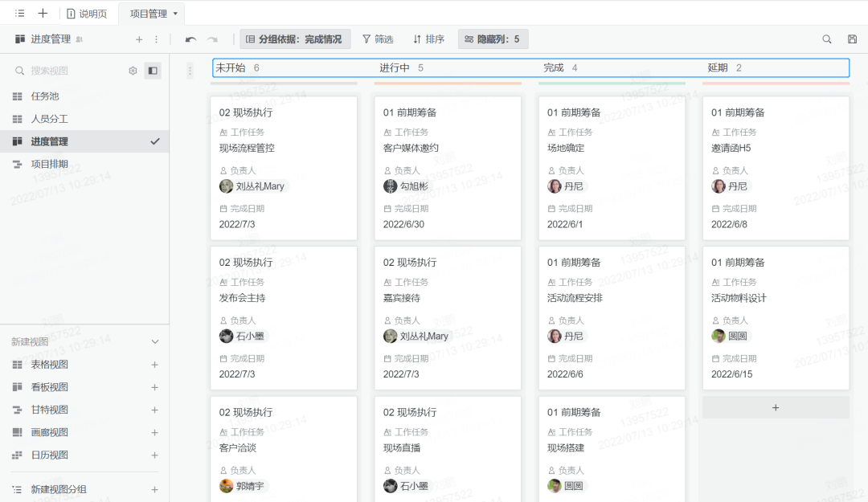Screen dimensions: 868x502
Task: Collapse the 新建视图 section chevron
Action: coord(155,341)
